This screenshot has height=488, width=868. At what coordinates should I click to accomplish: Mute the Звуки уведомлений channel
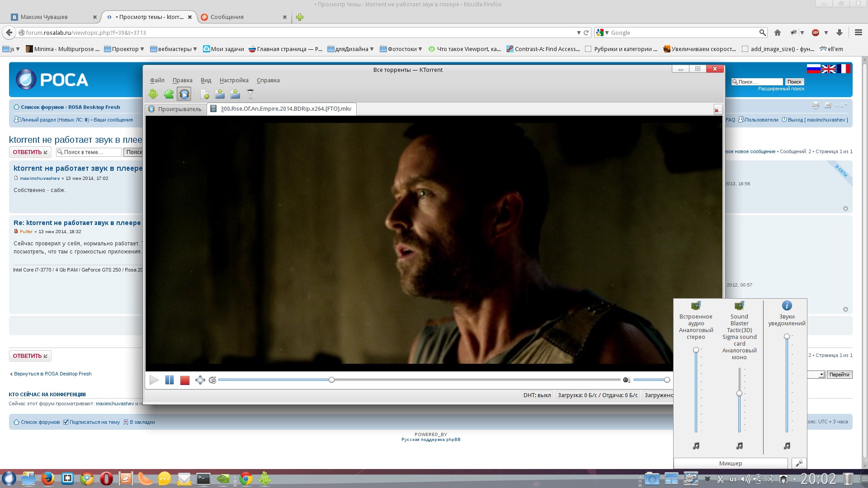(787, 446)
